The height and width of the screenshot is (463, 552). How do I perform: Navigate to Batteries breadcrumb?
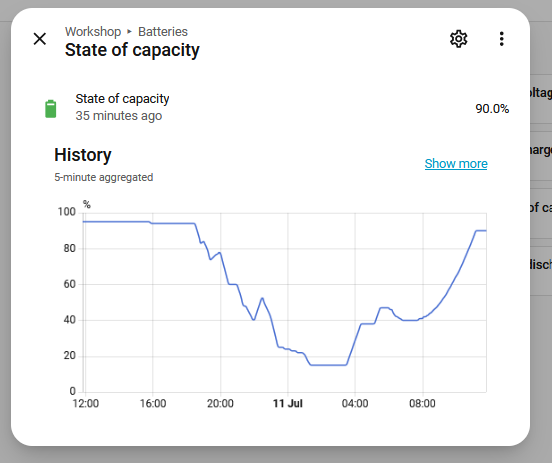point(163,32)
